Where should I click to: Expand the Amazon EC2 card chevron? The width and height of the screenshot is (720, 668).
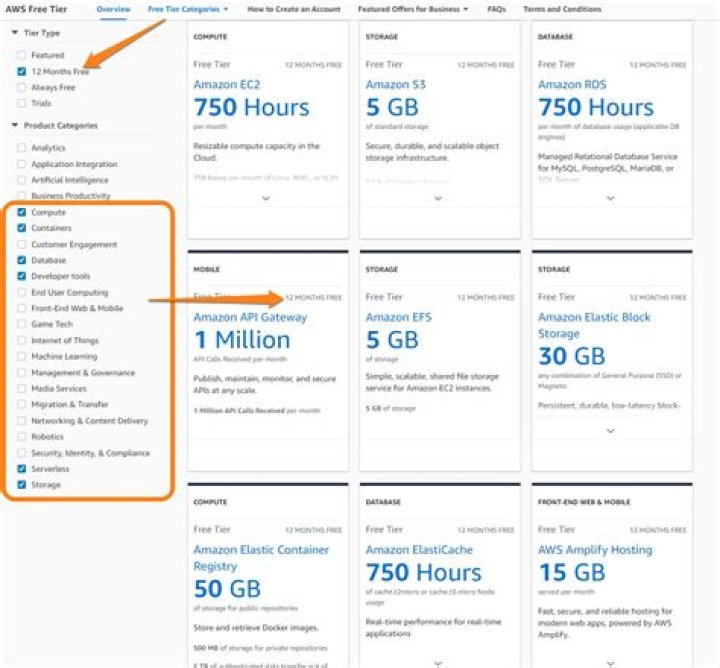click(265, 198)
